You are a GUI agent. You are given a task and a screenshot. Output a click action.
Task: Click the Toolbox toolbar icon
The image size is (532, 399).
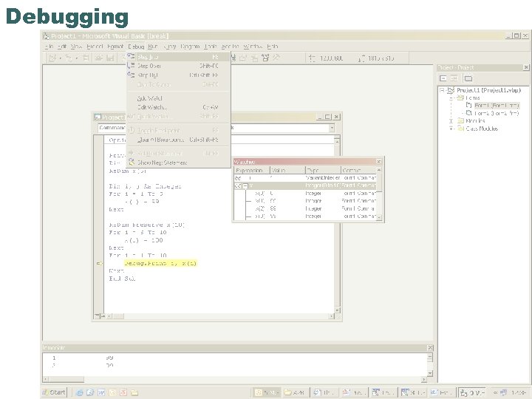click(276, 58)
